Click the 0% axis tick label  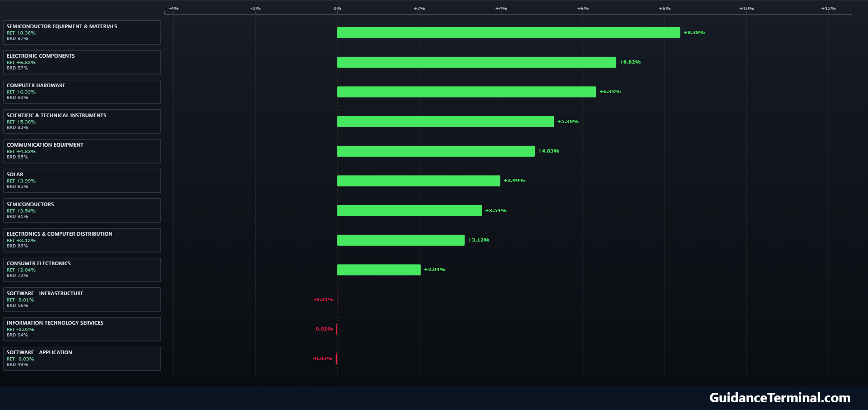[337, 9]
